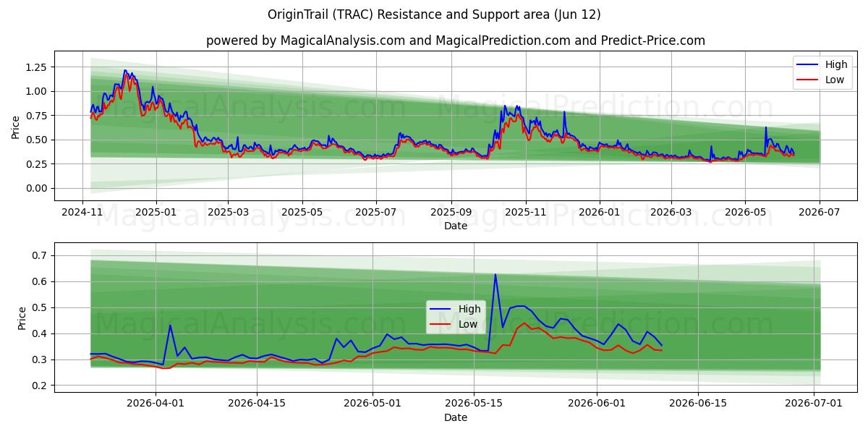Click the bottom chart x-axis label 2026-05-01

point(373,404)
